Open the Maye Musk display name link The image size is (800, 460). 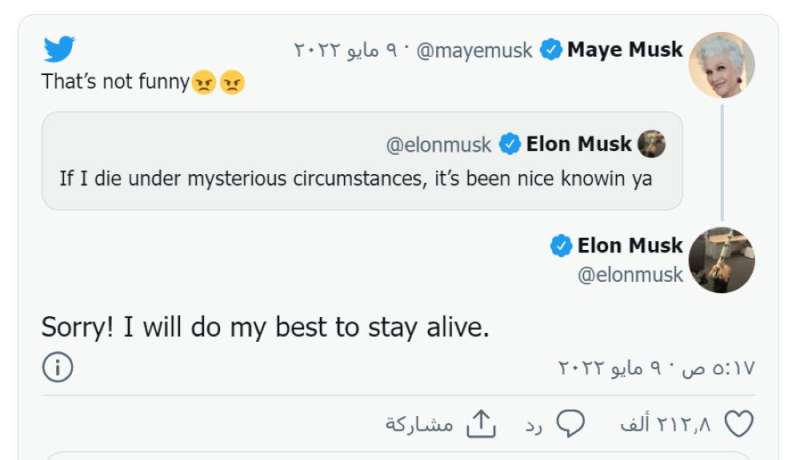click(x=625, y=49)
